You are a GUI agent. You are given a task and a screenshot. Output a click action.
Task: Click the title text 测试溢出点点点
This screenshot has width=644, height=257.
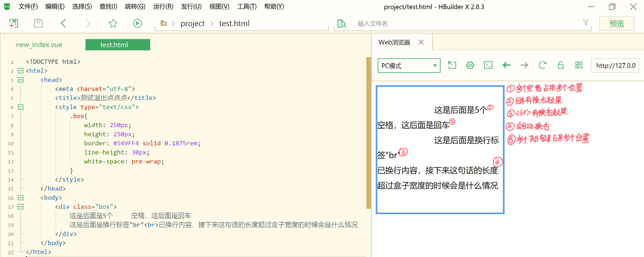coord(104,98)
